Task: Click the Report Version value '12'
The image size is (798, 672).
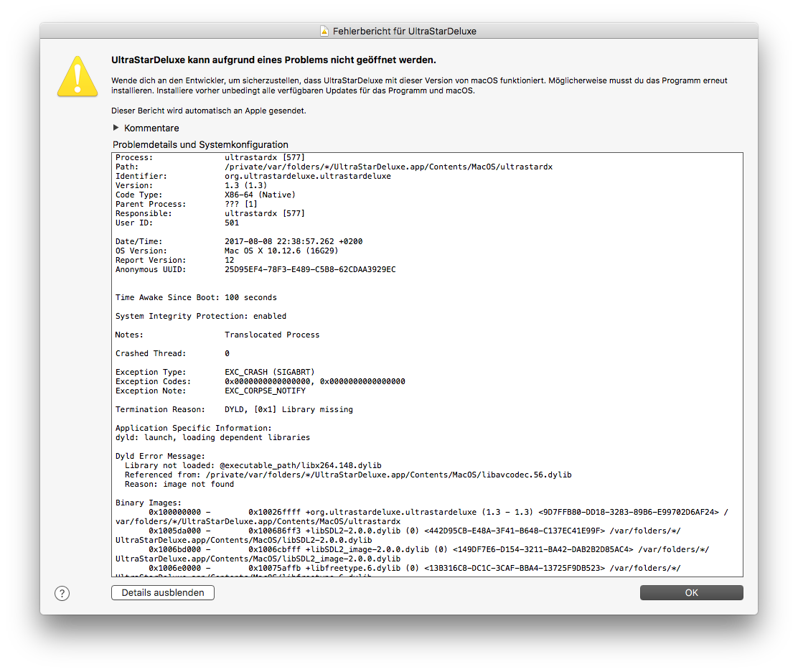Action: [230, 260]
